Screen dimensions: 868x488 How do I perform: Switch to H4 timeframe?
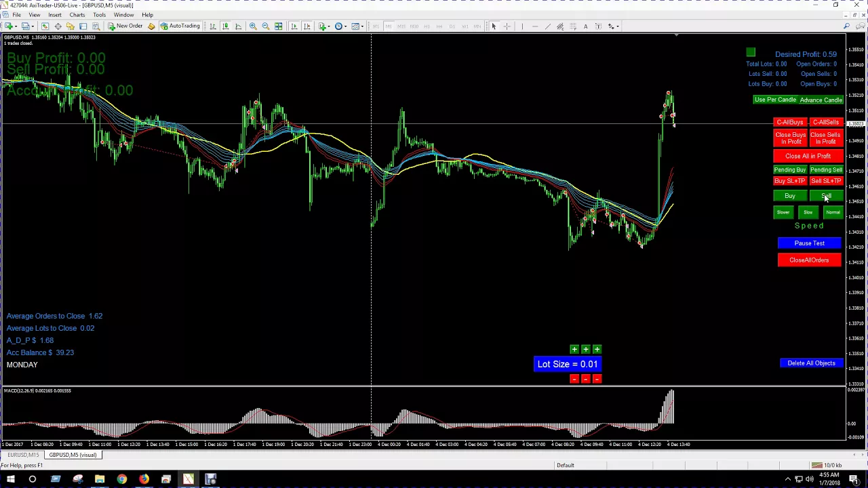[439, 26]
